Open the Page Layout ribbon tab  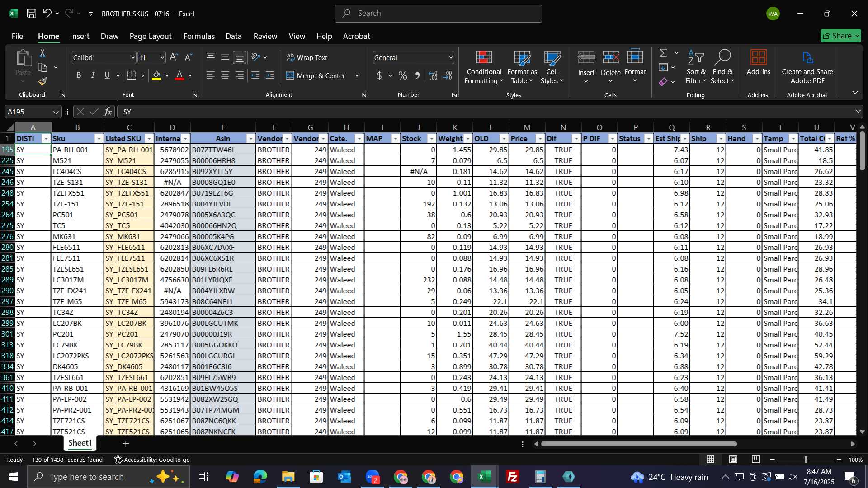pos(151,36)
